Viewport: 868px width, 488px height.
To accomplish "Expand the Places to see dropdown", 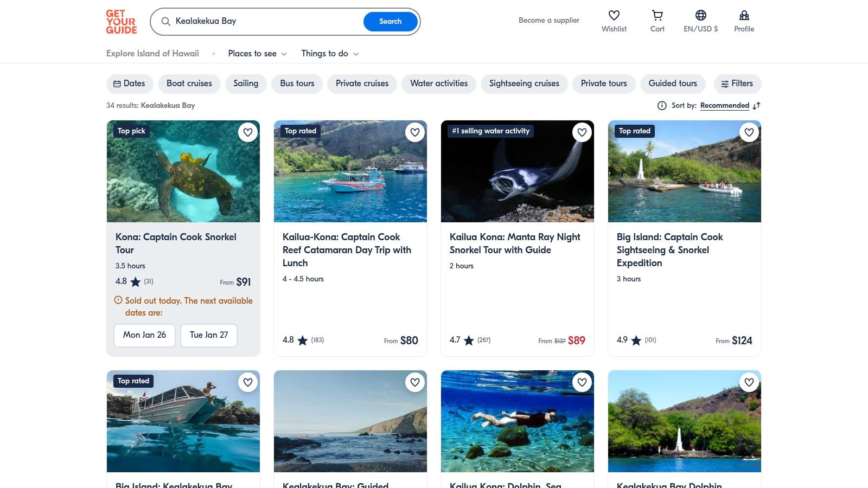I will 257,54.
